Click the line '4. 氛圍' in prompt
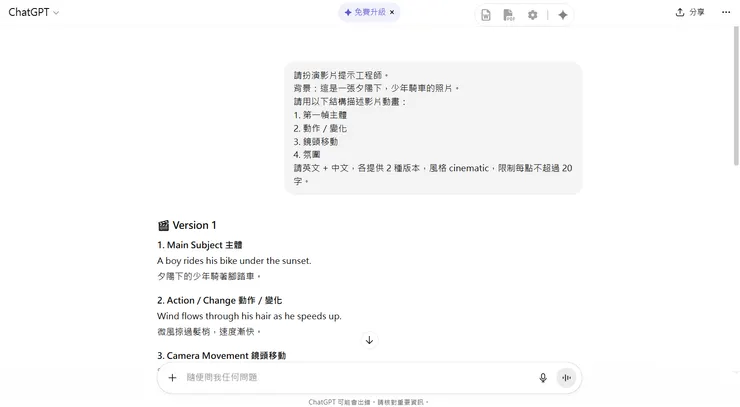 [x=307, y=154]
